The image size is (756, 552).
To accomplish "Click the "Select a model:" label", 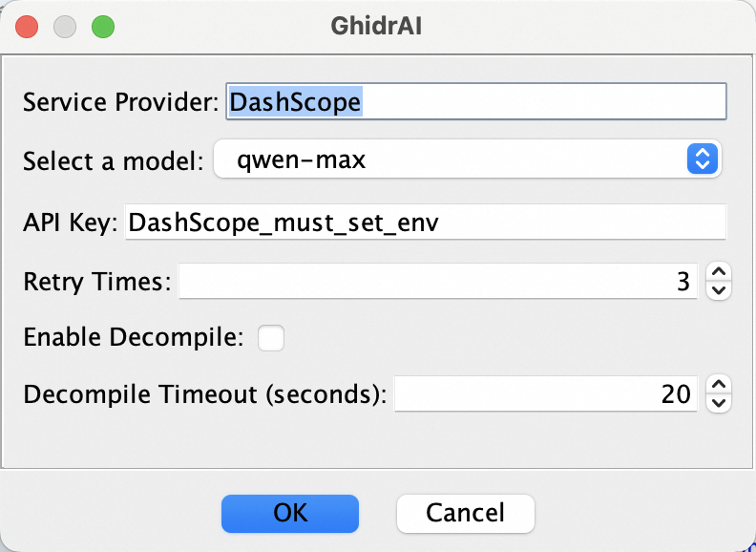I will (x=113, y=160).
